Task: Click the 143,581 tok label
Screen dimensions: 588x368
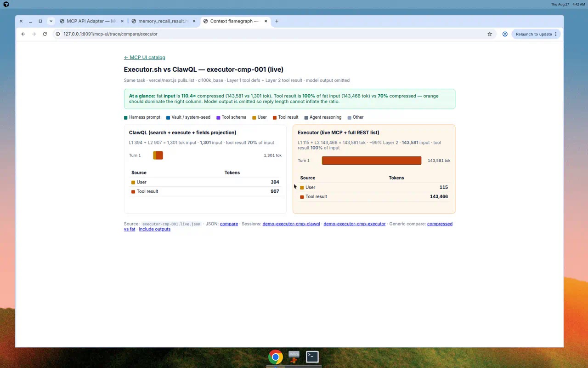Action: point(439,161)
